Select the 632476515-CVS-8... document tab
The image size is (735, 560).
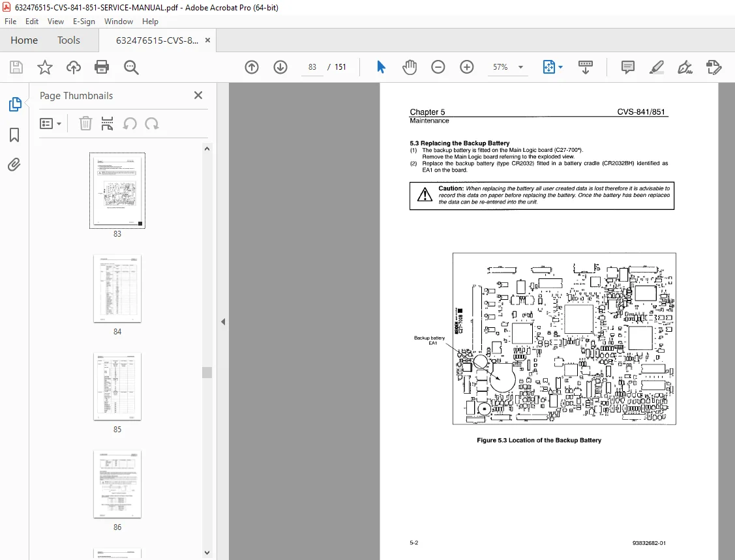click(x=157, y=40)
